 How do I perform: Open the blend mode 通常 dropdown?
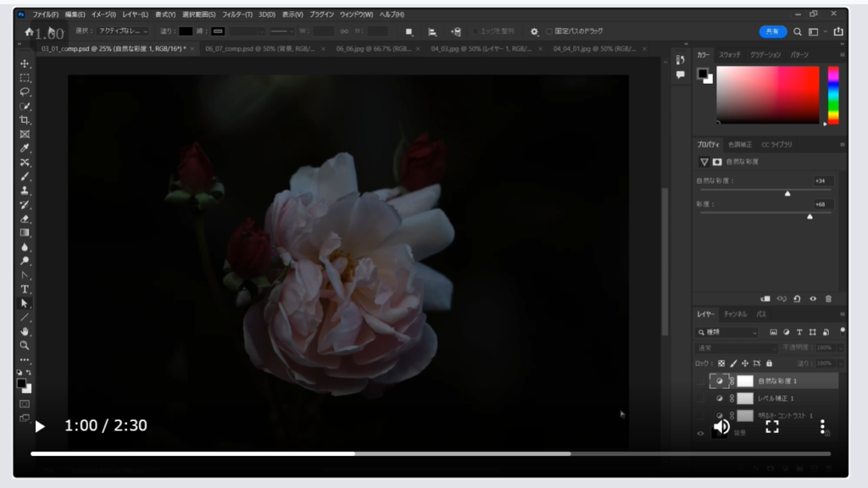pyautogui.click(x=737, y=348)
